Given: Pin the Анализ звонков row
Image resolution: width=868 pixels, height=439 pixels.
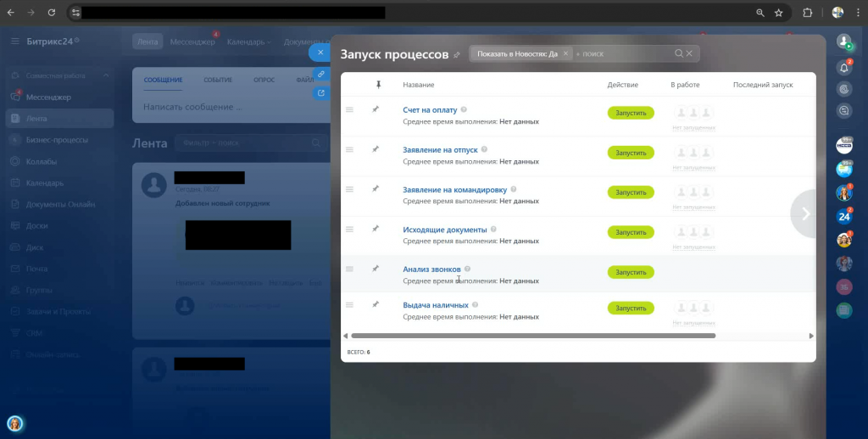Looking at the screenshot, I should (x=376, y=269).
